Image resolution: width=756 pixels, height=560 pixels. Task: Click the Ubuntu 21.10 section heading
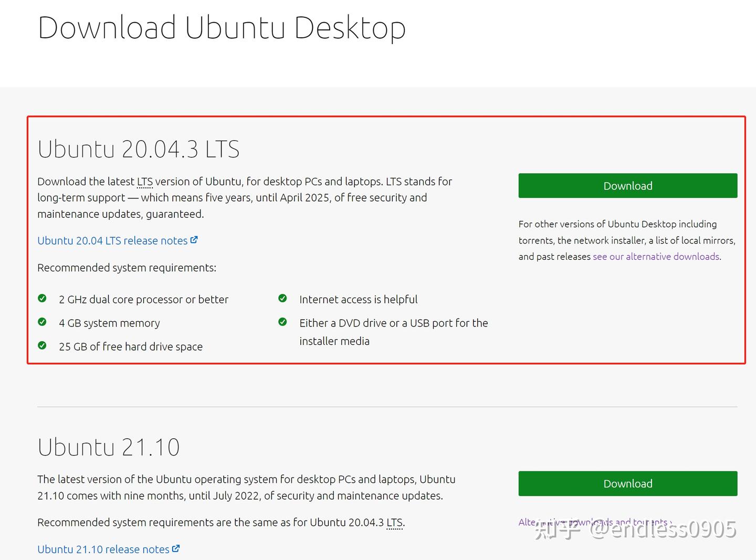click(108, 447)
